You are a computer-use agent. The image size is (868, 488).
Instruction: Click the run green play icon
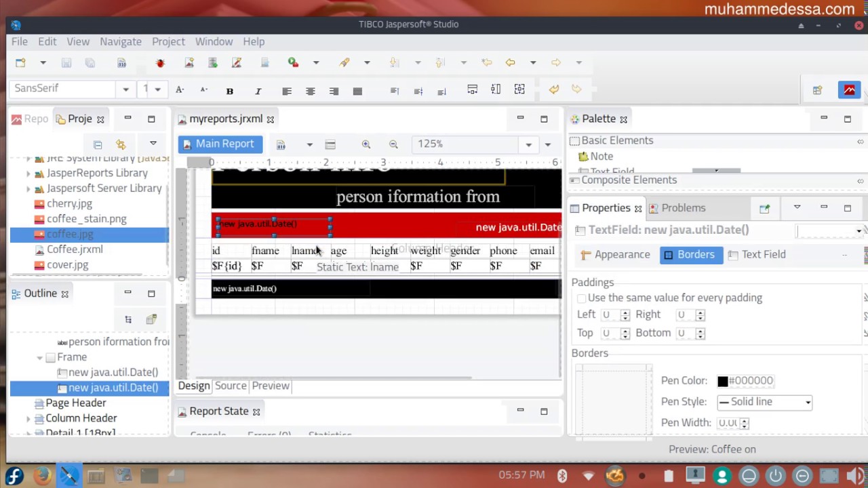[293, 62]
